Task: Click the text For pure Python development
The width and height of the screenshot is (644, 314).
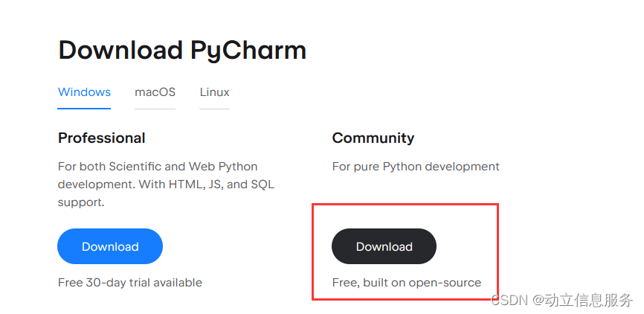Action: pos(416,167)
